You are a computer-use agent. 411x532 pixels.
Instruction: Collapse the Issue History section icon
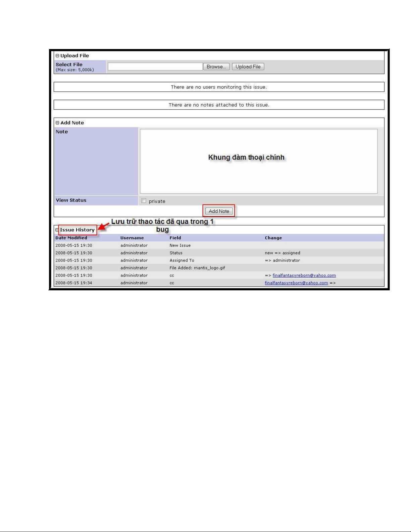(x=57, y=230)
